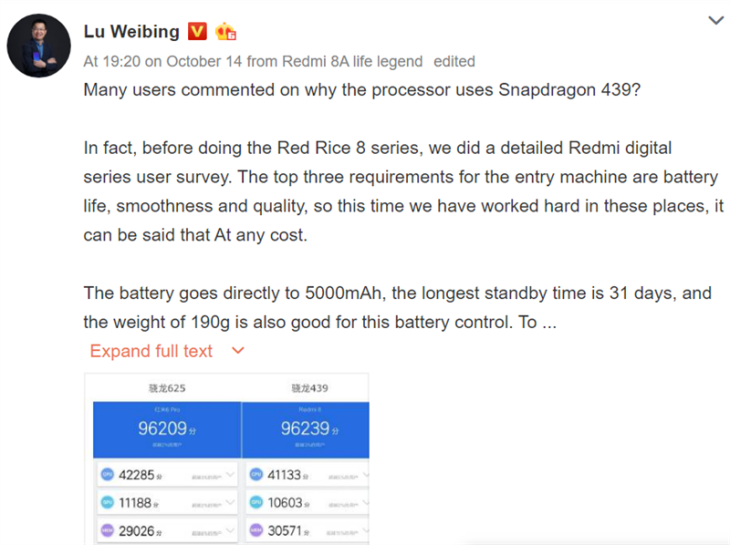Expand the 42285 CPU score row
730x545 pixels.
tap(229, 475)
